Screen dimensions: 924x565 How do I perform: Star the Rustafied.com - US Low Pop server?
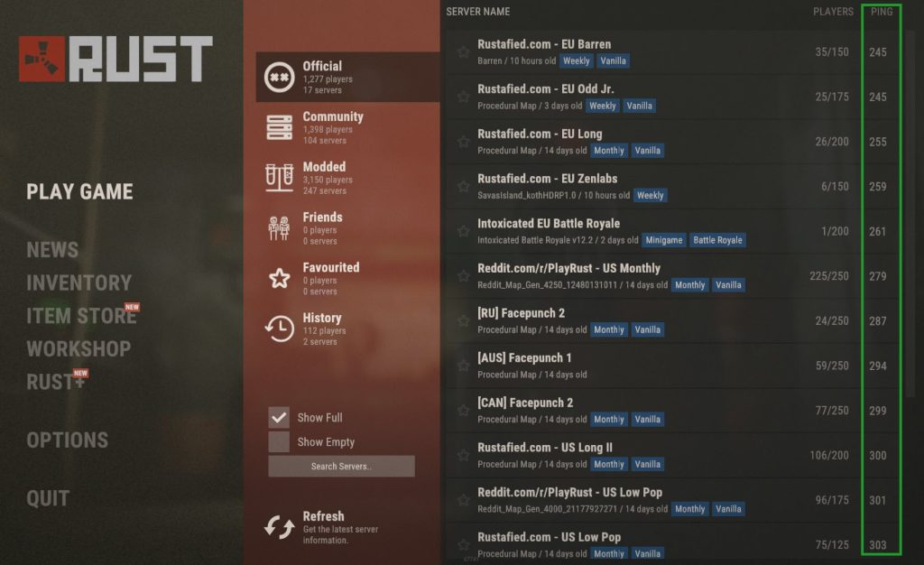pyautogui.click(x=464, y=544)
